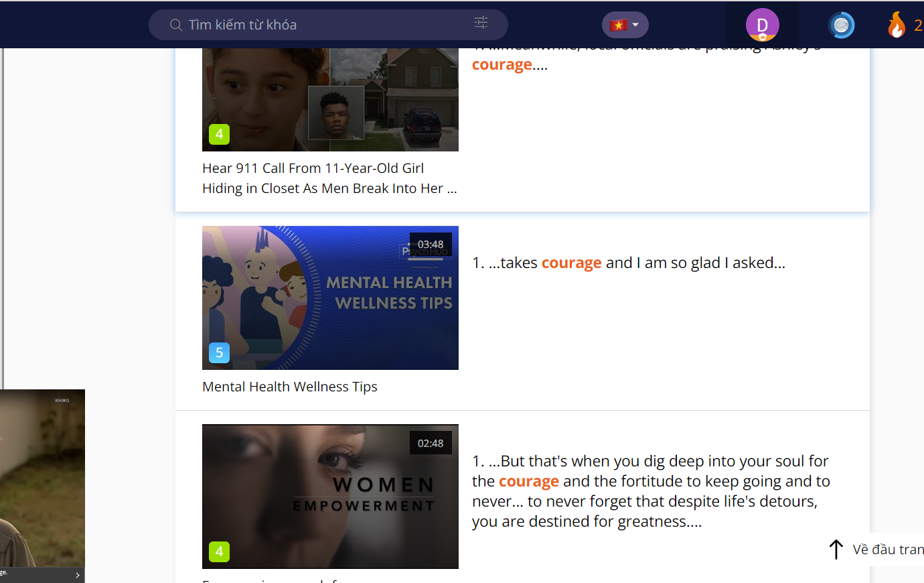Select the '...takes courage and I am so glad' sentence
Viewport: 924px width, 583px height.
[629, 263]
